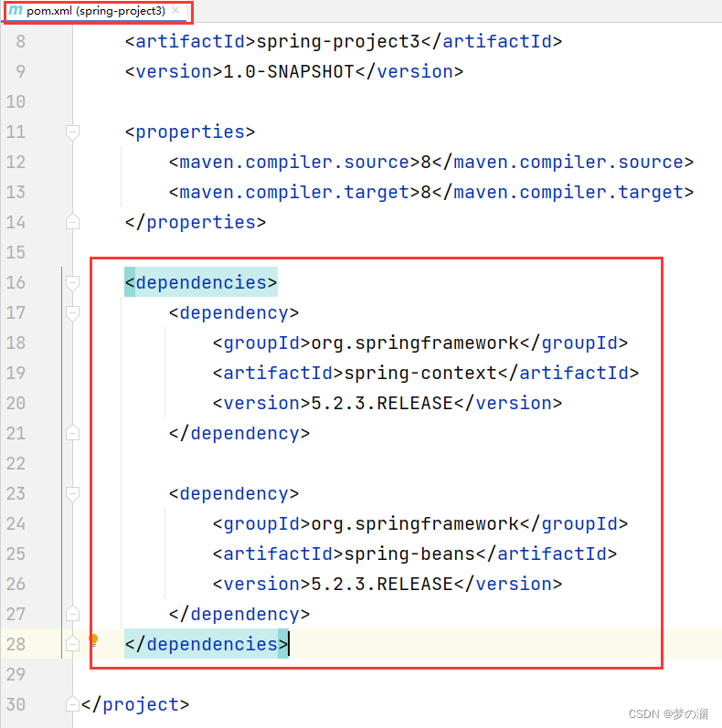The height and width of the screenshot is (728, 722).
Task: Click the Maven file icon on the pom.xml tab
Action: coord(16,10)
